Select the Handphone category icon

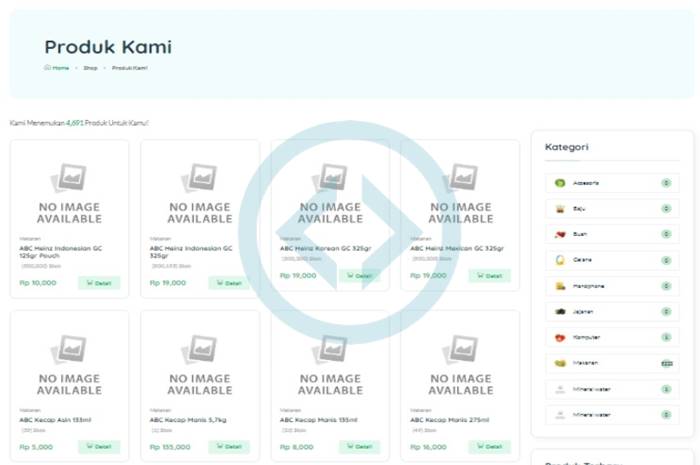560,286
